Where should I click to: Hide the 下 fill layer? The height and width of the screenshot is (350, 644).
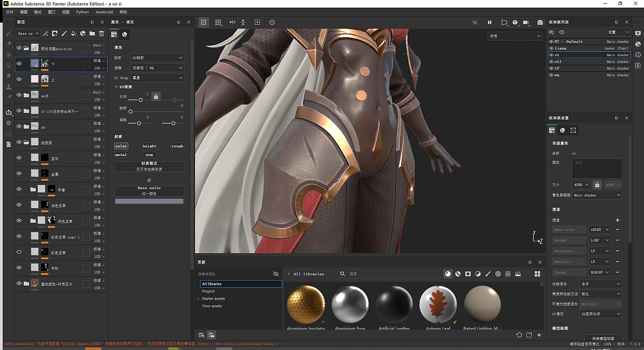click(19, 63)
